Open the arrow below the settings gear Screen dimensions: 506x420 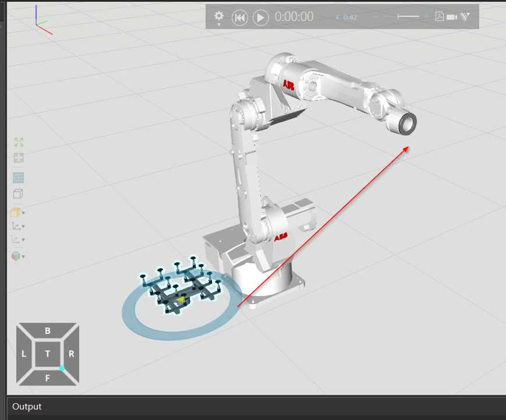click(219, 24)
